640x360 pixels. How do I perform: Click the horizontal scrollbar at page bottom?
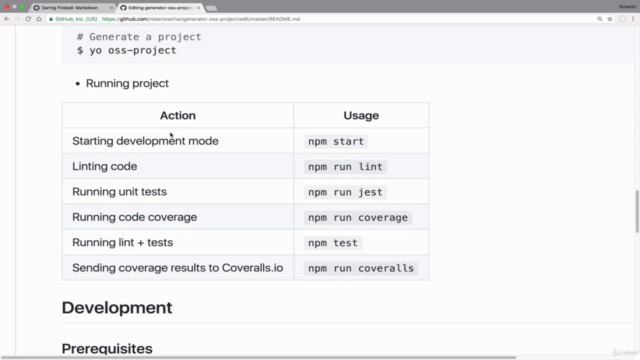259,358
